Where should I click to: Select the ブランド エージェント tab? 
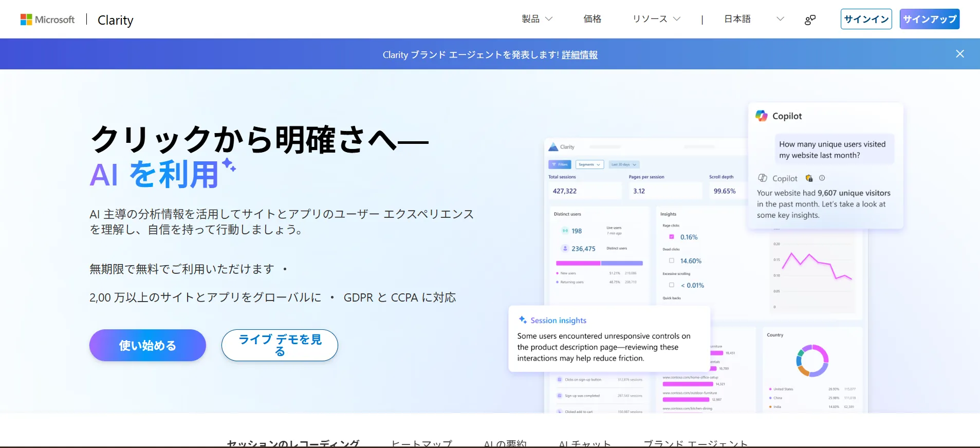[x=695, y=443]
